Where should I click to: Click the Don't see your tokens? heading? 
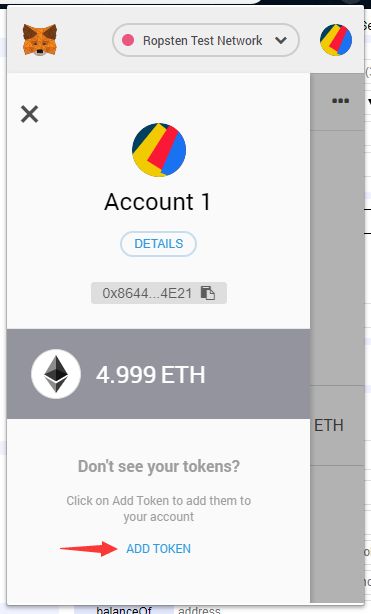click(x=159, y=466)
